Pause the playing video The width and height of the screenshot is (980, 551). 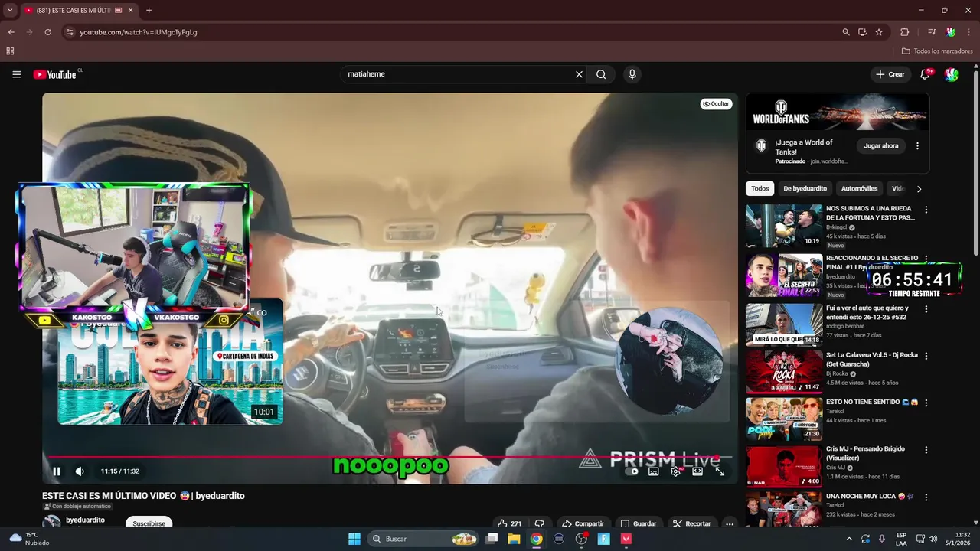point(56,471)
